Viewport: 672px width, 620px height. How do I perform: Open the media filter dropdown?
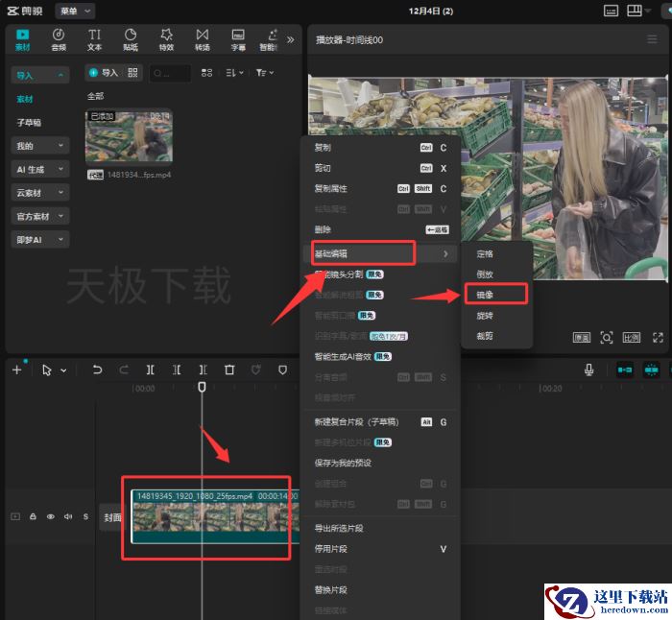point(264,73)
